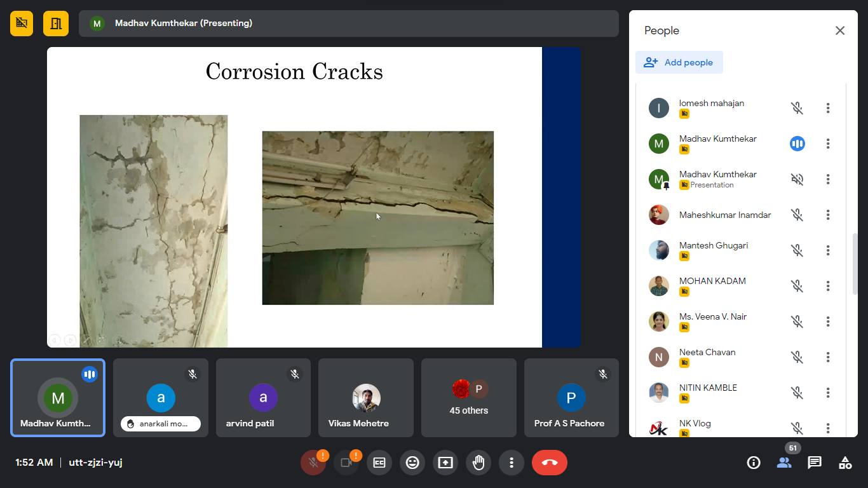Close the People side panel

coord(840,30)
